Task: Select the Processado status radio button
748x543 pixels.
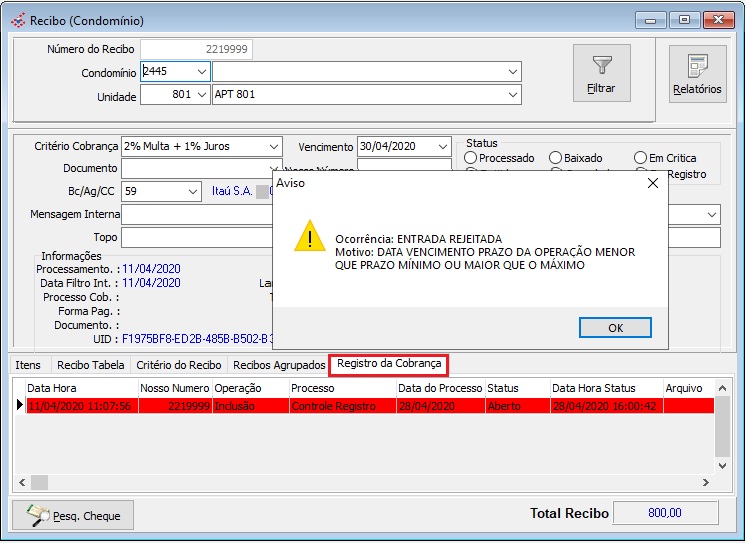Action: pos(471,158)
